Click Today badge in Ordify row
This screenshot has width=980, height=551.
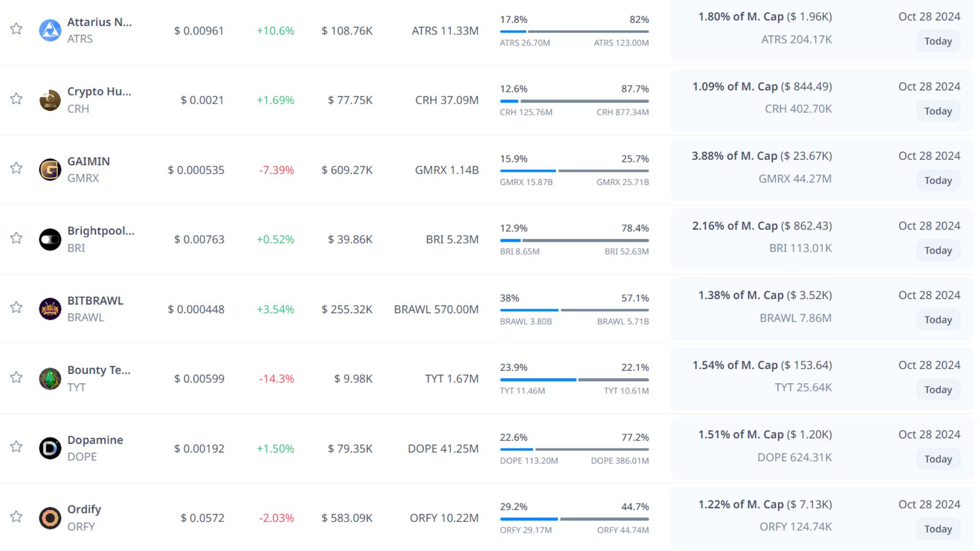(938, 529)
